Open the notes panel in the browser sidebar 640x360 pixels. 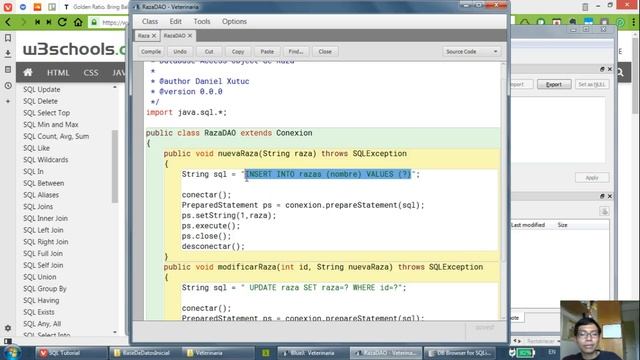pos(8,70)
